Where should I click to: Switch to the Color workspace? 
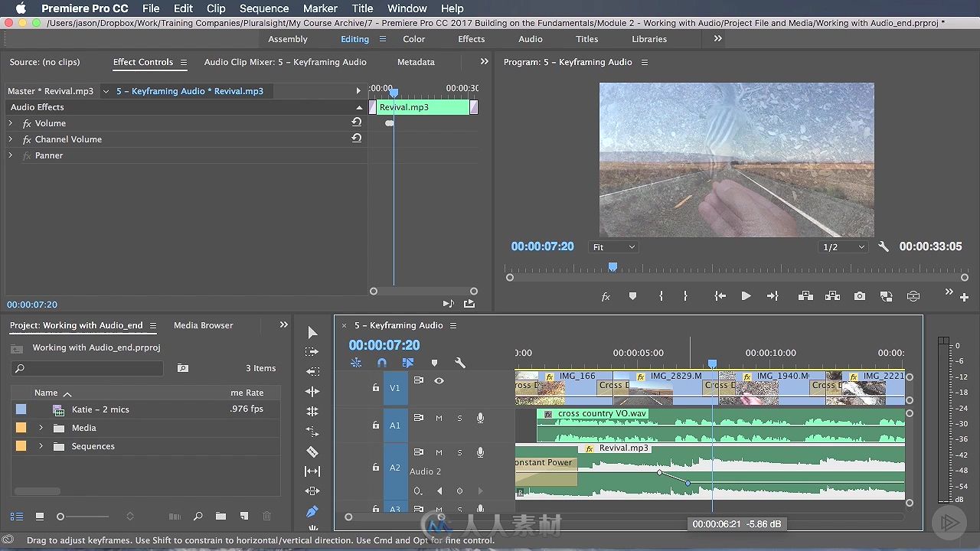point(414,39)
